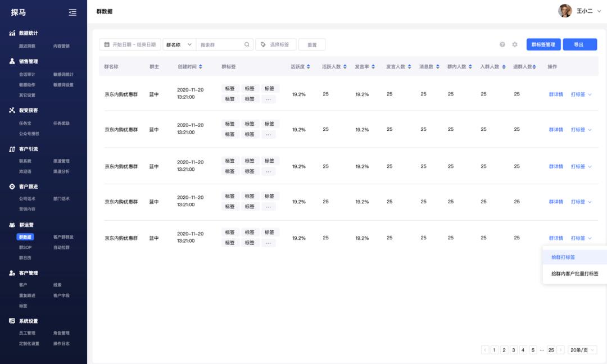Click the search magnifier icon
The width and height of the screenshot is (607, 364).
point(247,44)
